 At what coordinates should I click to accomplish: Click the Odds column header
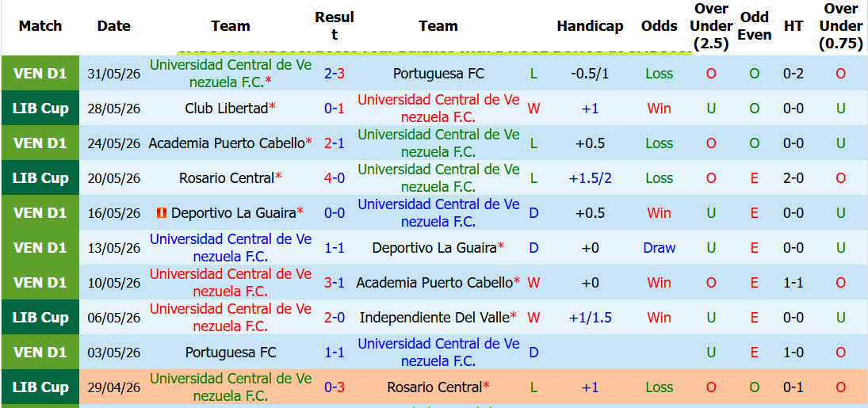click(659, 26)
